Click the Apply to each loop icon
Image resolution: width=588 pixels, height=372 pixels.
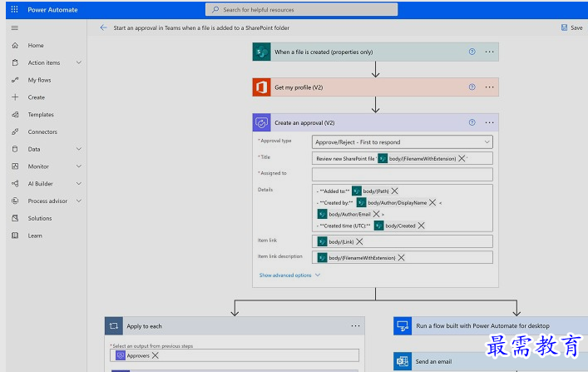pos(114,326)
